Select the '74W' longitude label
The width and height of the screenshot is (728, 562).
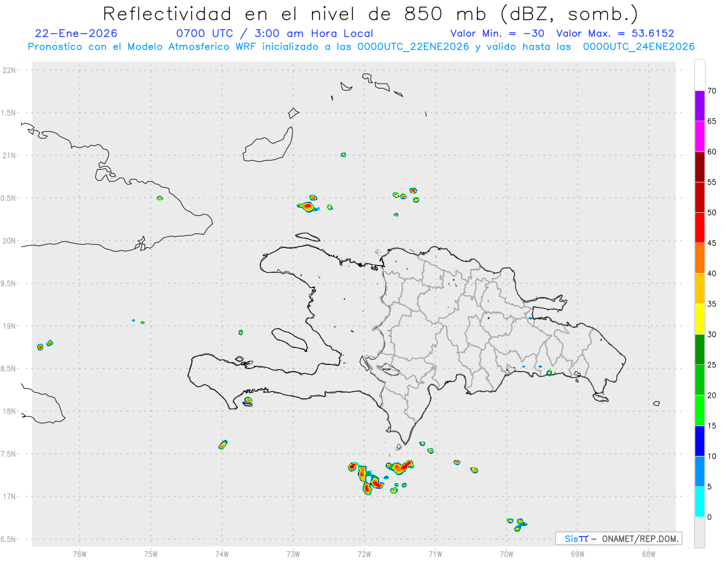222,554
